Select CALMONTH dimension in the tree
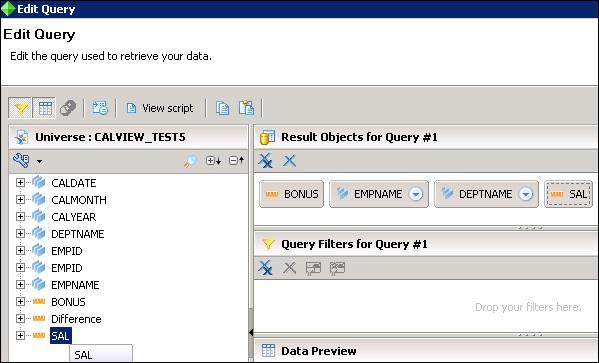This screenshot has height=363, width=599. coord(79,200)
